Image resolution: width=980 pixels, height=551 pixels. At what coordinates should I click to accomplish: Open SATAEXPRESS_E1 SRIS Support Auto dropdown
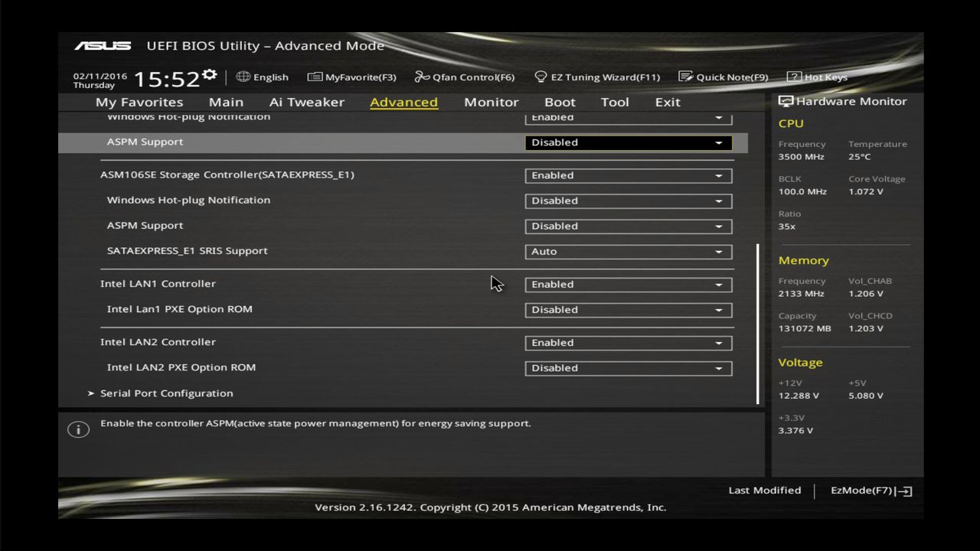(629, 251)
